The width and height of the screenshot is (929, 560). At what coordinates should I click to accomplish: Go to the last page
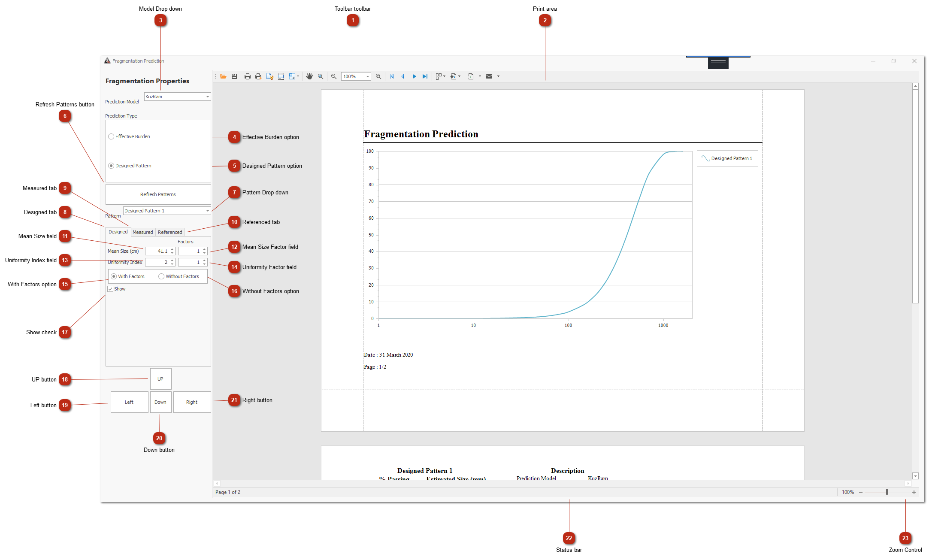pos(425,76)
